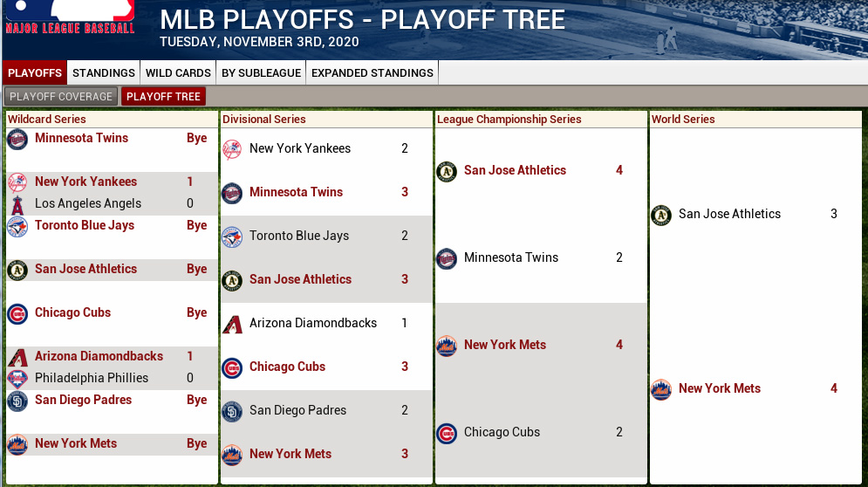
Task: Click New York Yankees logo in Wildcard Series
Action: point(17,182)
